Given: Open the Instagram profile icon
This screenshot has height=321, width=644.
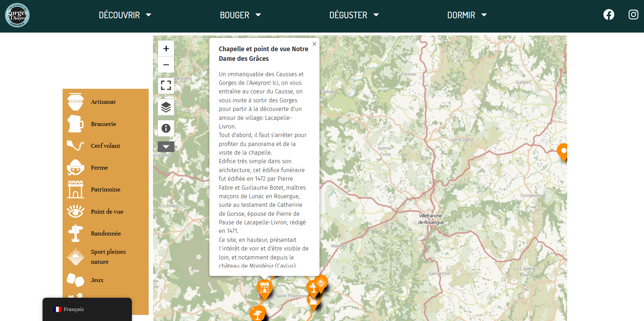Looking at the screenshot, I should point(633,15).
